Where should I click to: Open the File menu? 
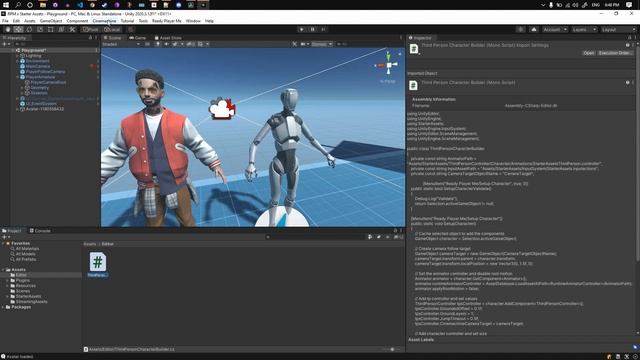point(5,21)
